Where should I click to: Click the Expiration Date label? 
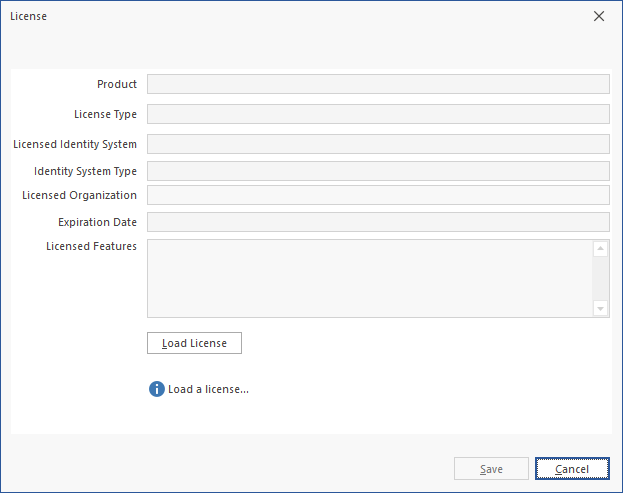97,222
